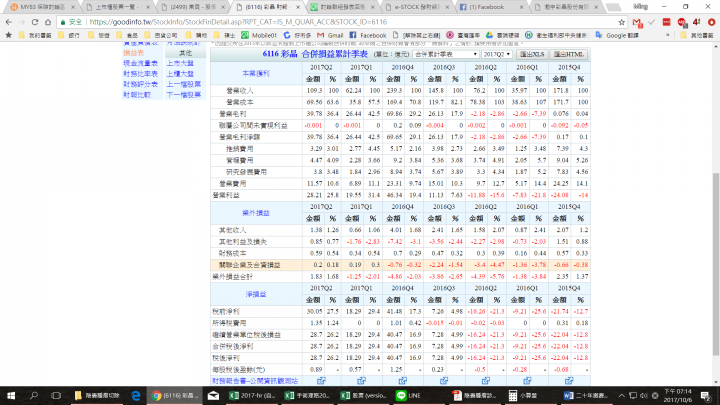Open the report type dropdown 合併累計季表
This screenshot has width=720, height=405.
(x=445, y=54)
